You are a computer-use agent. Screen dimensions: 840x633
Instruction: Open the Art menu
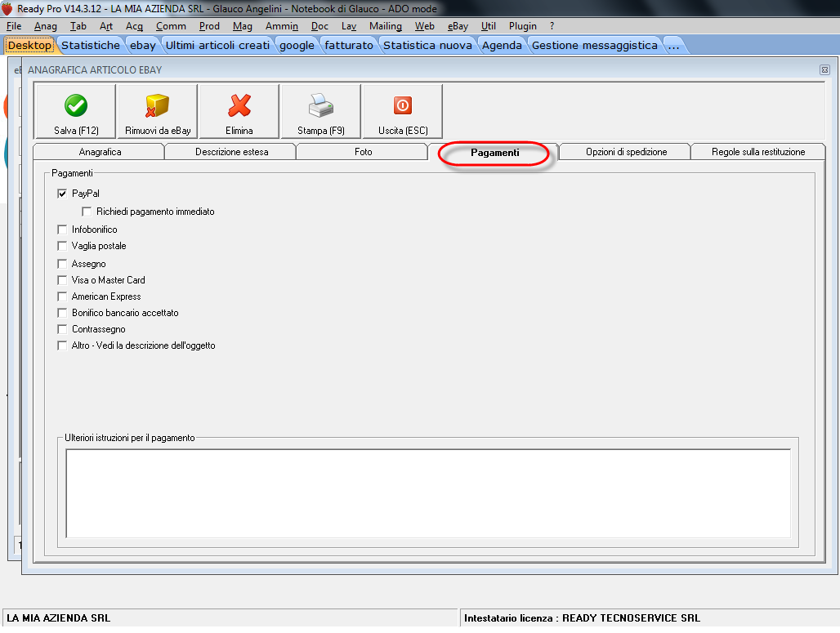tap(106, 26)
